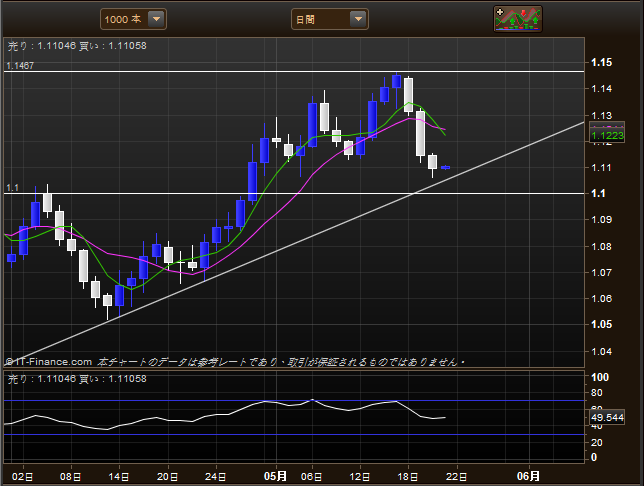The height and width of the screenshot is (486, 644).
Task: Open the 日間 timeframe dropdown
Action: [329, 19]
